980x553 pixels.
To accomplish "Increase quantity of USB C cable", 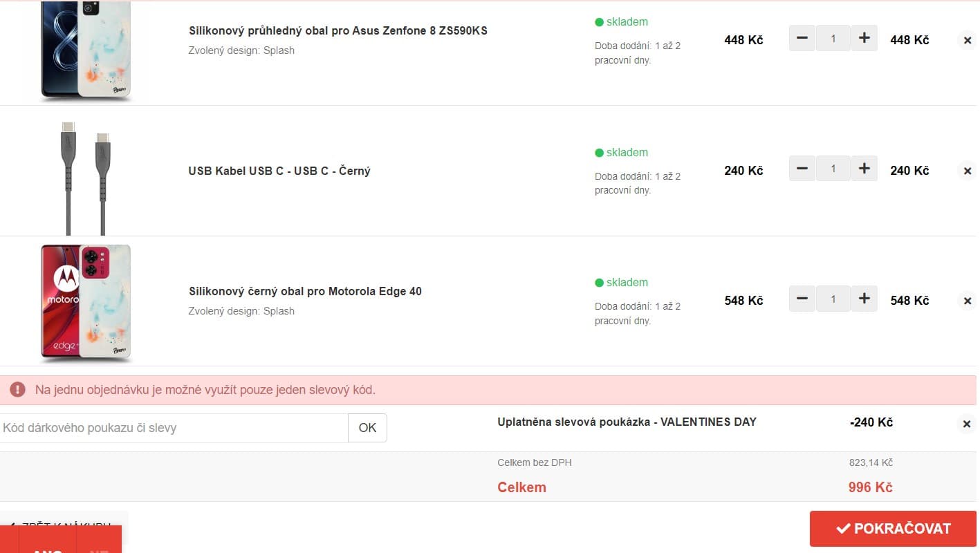I will click(x=864, y=168).
